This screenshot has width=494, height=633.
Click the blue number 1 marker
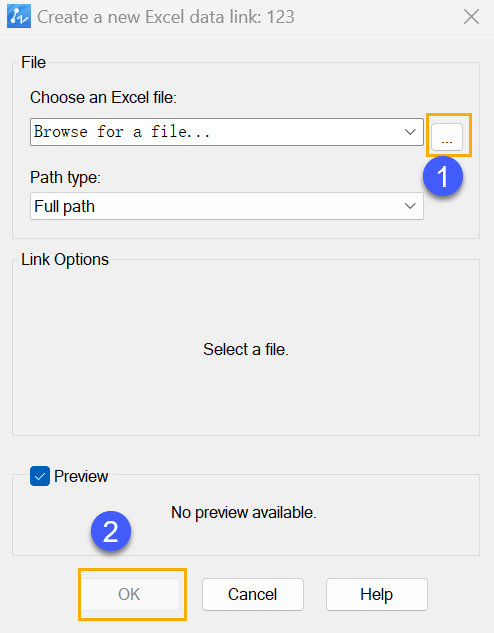pyautogui.click(x=443, y=176)
